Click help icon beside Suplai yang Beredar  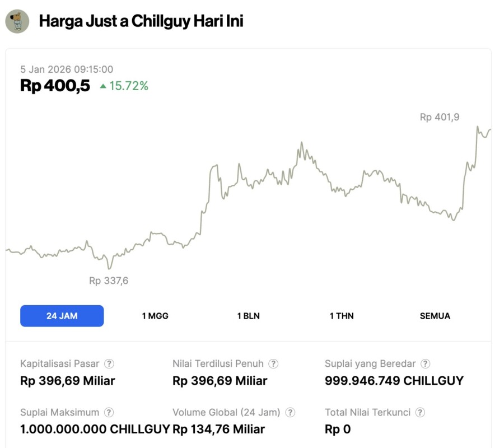click(x=426, y=364)
